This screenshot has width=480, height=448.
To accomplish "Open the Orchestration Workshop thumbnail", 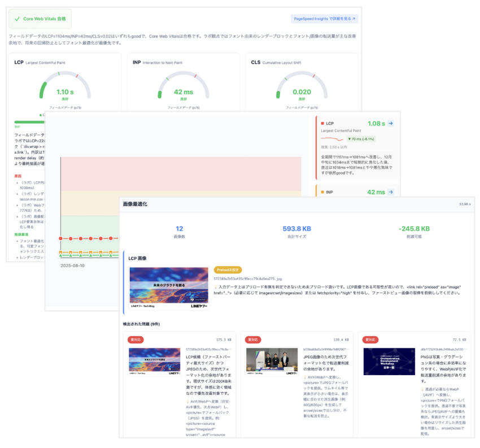I will click(389, 362).
